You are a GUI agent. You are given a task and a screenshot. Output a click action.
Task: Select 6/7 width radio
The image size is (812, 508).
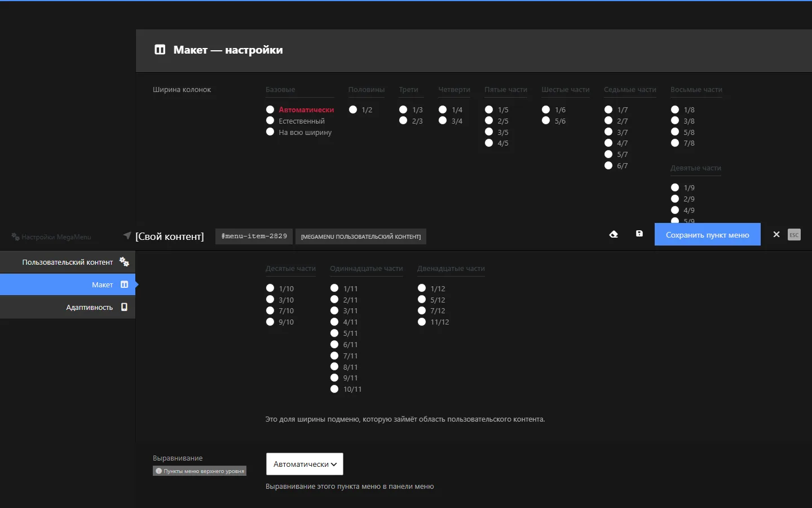pos(608,165)
